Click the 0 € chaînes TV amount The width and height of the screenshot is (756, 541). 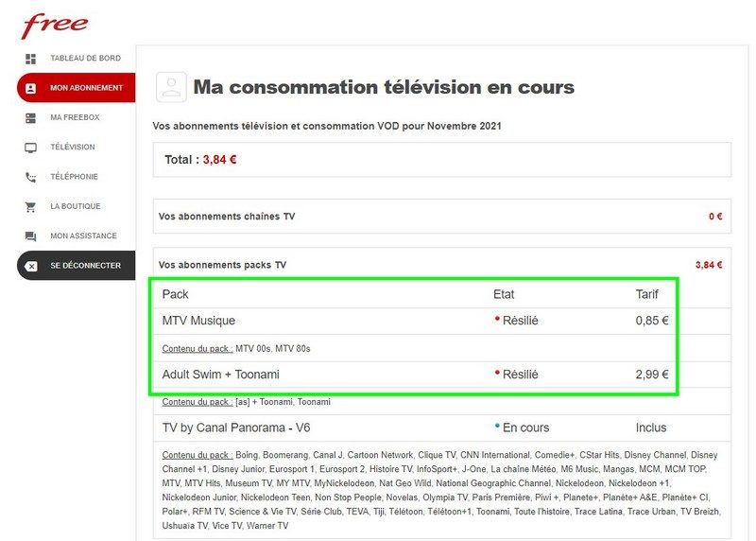tap(715, 217)
